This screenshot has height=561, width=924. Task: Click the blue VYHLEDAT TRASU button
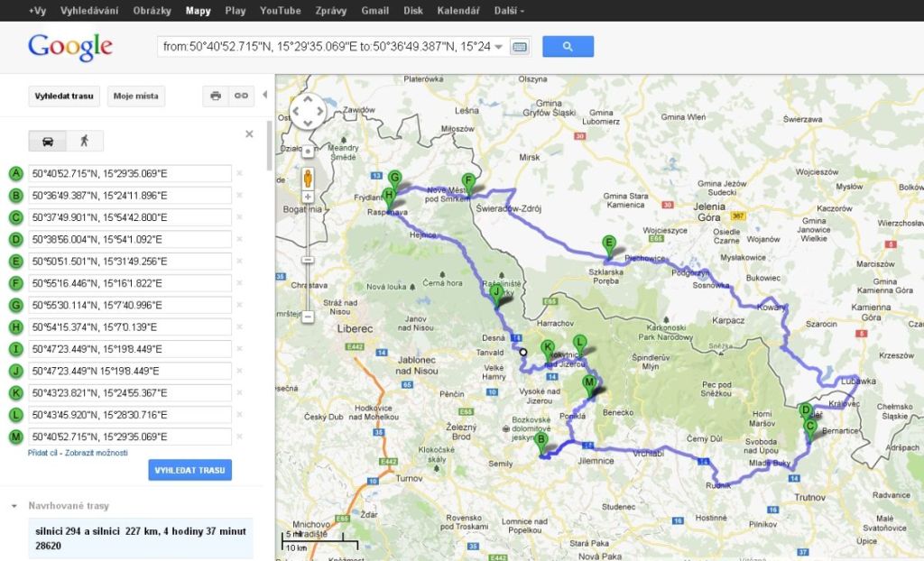pyautogui.click(x=189, y=470)
